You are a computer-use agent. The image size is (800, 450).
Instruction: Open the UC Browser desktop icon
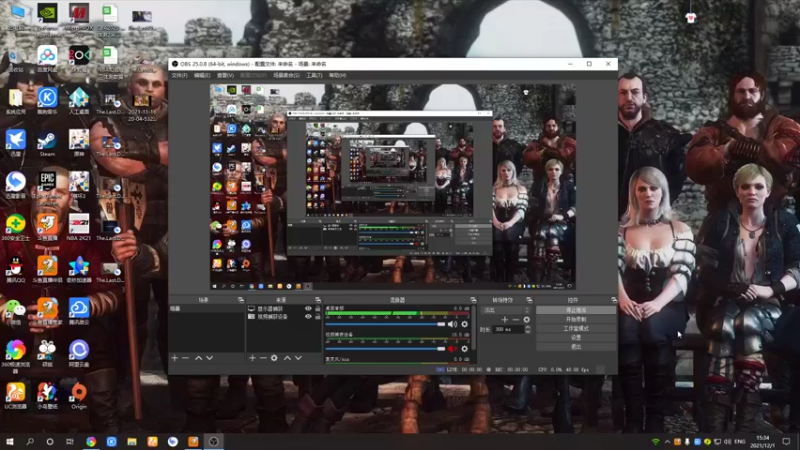(x=15, y=396)
